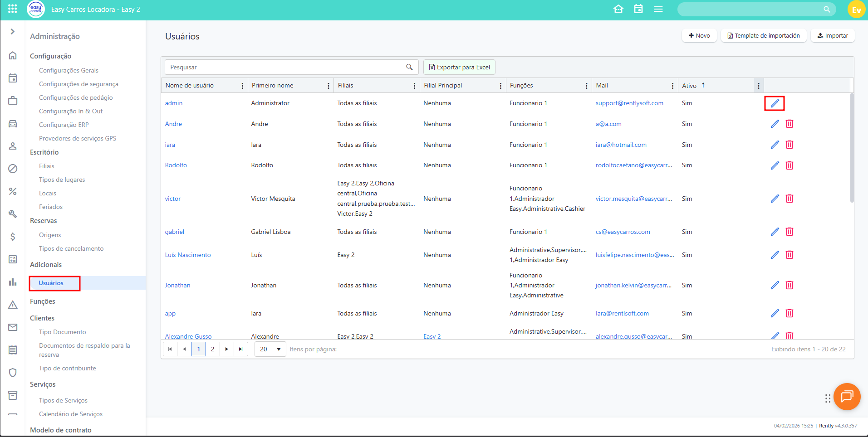Image resolution: width=868 pixels, height=437 pixels.
Task: Click the Pesquisar search field
Action: click(x=286, y=67)
